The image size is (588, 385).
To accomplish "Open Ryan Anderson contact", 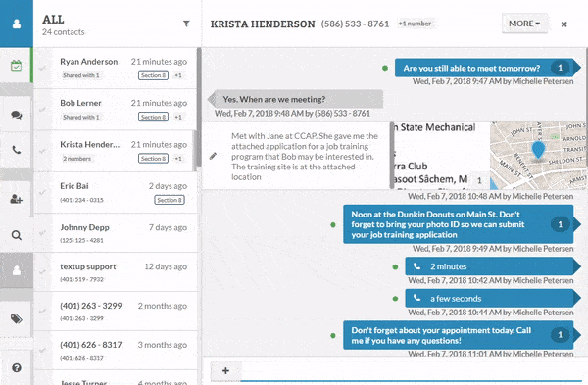I will pos(116,69).
